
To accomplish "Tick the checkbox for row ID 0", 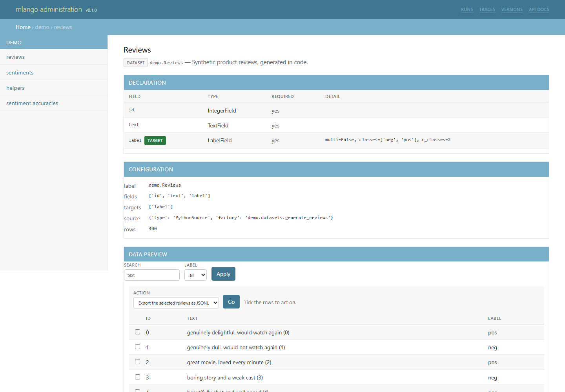I will pos(137,332).
